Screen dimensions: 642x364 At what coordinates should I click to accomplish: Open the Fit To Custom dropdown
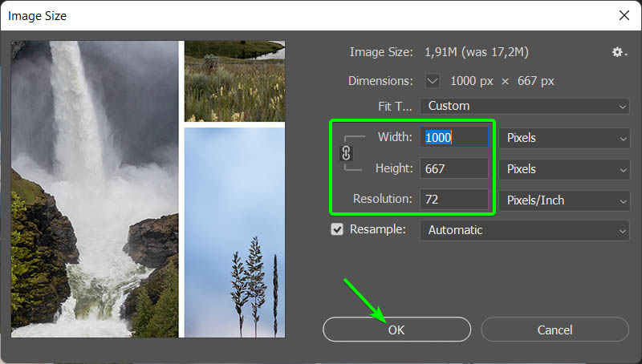pos(525,106)
